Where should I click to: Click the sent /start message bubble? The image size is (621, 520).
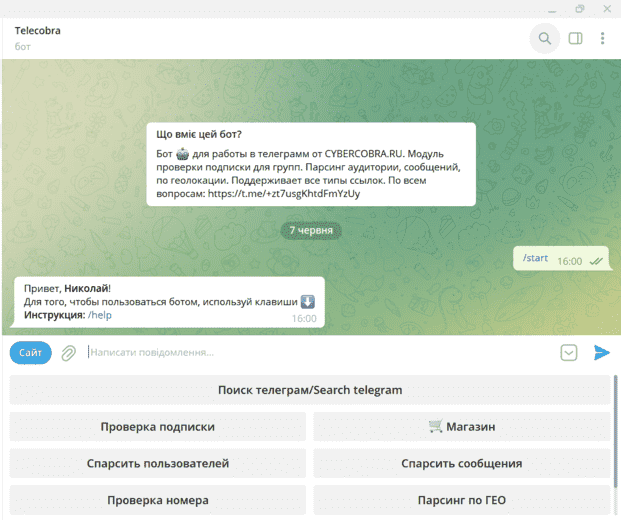tap(561, 259)
